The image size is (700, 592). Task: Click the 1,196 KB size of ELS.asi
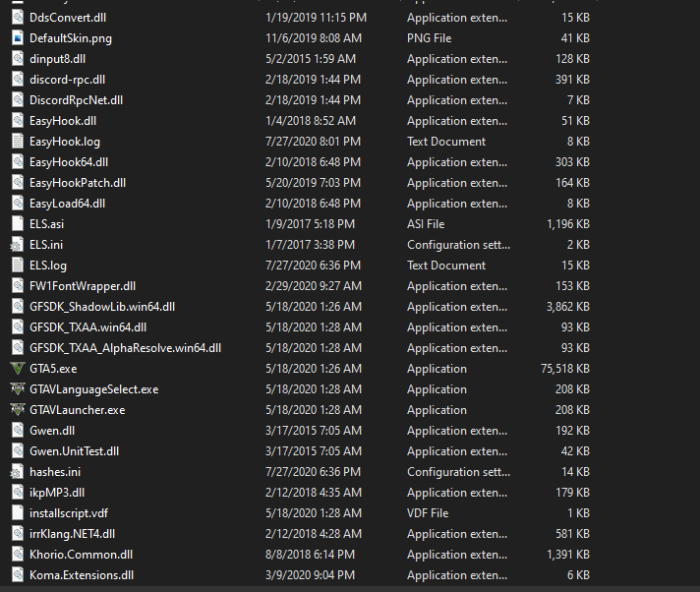(568, 224)
